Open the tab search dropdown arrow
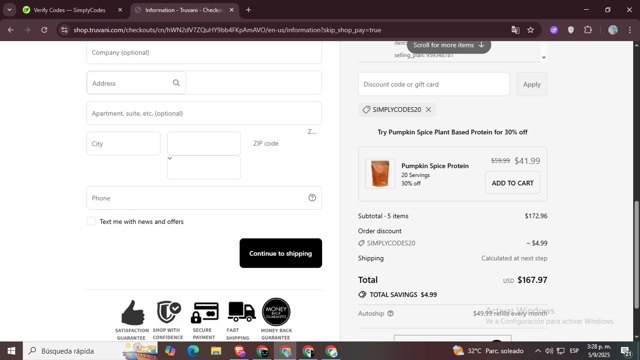This screenshot has width=640, height=360. pos(9,10)
